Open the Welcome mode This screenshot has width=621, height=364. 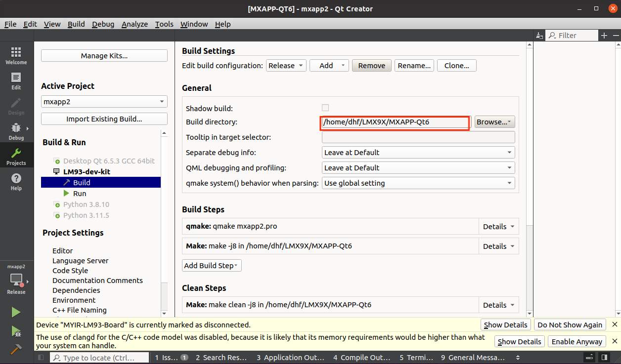click(16, 55)
